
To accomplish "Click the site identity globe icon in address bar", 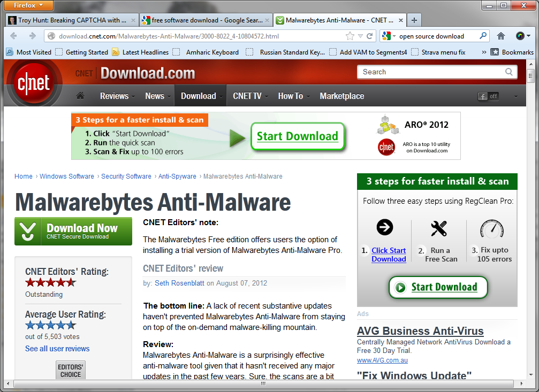I will (x=51, y=36).
